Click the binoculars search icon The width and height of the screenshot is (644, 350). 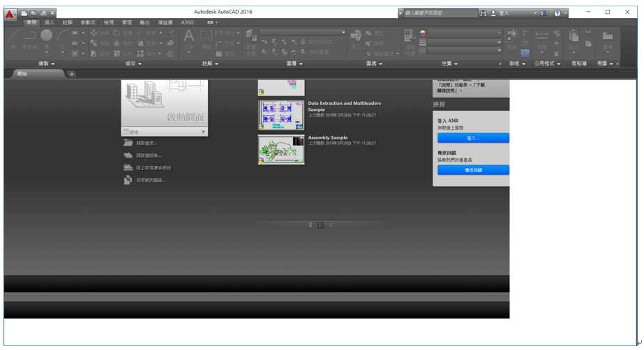(x=484, y=13)
